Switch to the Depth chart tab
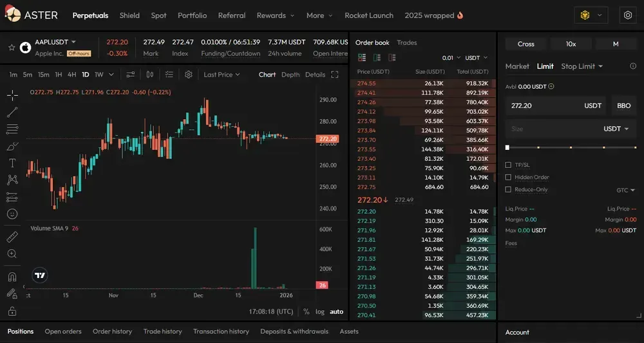644x343 pixels. 290,75
